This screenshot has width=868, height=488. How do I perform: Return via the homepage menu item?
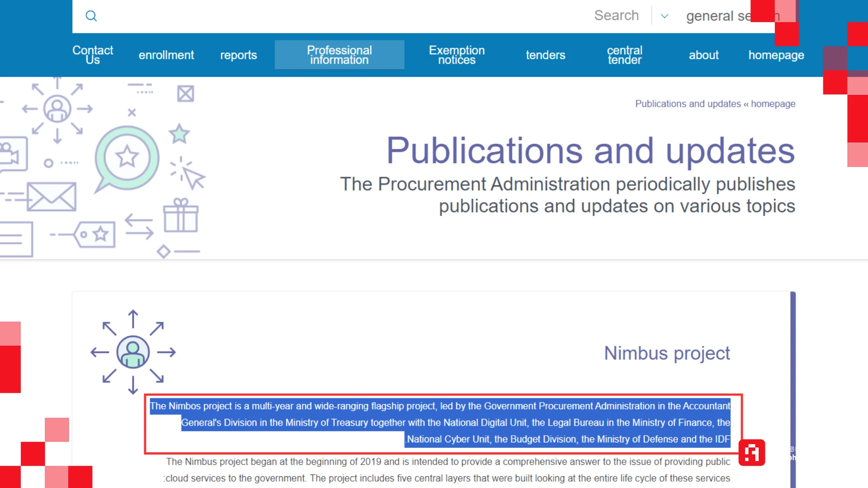pyautogui.click(x=776, y=55)
